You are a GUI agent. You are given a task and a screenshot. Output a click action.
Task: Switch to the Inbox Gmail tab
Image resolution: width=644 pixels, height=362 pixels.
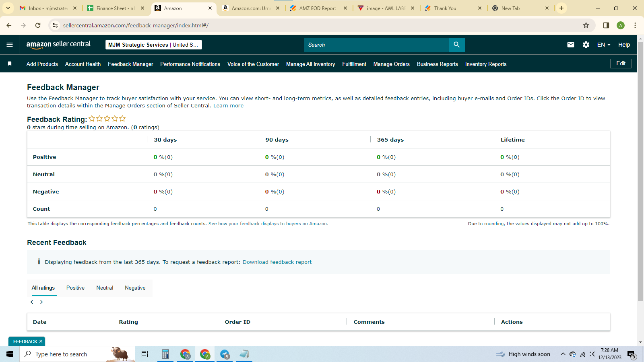point(48,8)
